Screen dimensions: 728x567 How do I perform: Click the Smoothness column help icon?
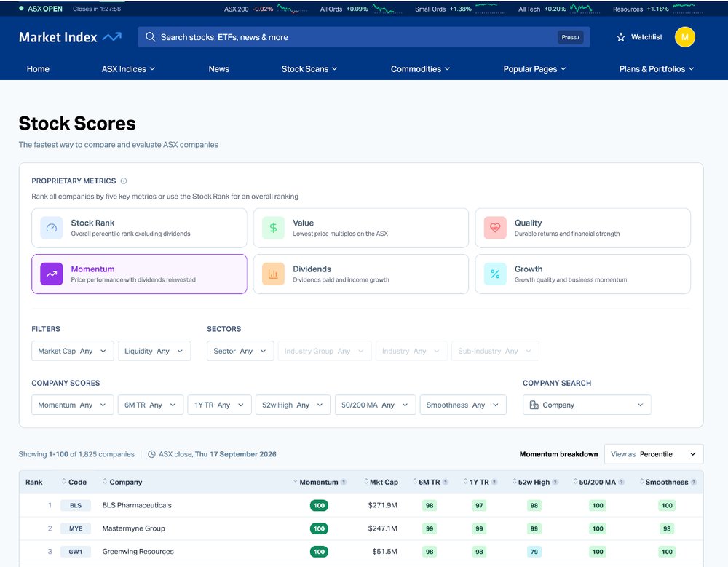pyautogui.click(x=694, y=482)
